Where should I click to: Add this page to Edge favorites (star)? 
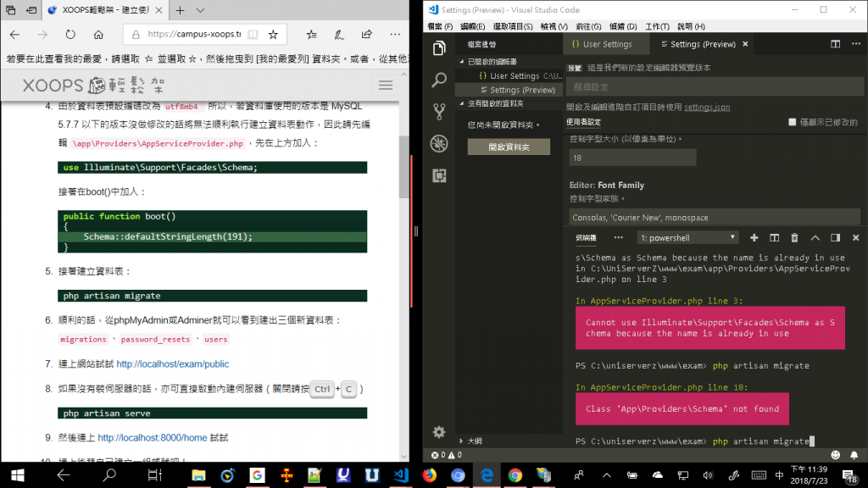pos(274,34)
